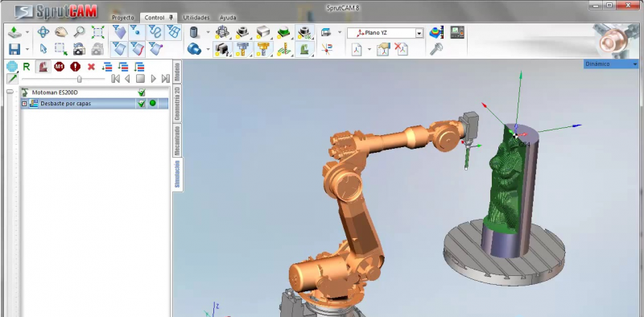The image size is (644, 317).
Task: Stop the simulation with the square button
Action: pos(140,78)
